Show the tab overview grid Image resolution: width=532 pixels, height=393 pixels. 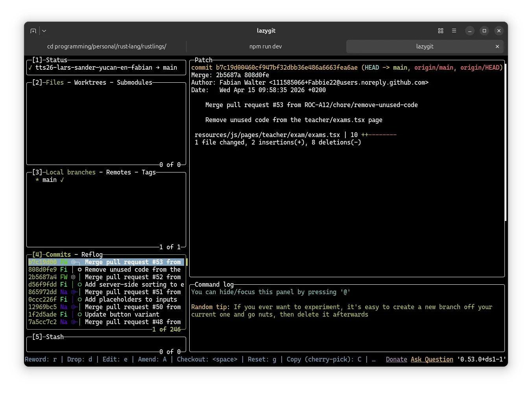point(441,31)
